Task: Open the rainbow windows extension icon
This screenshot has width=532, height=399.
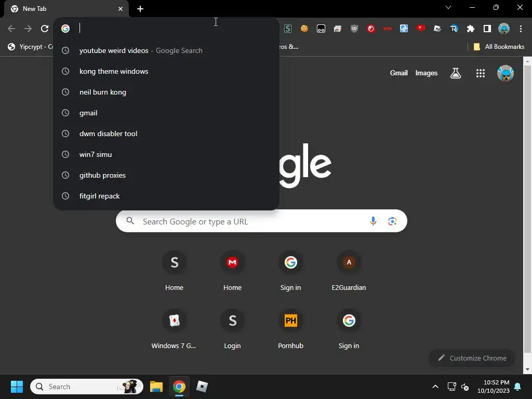Action: (337, 29)
